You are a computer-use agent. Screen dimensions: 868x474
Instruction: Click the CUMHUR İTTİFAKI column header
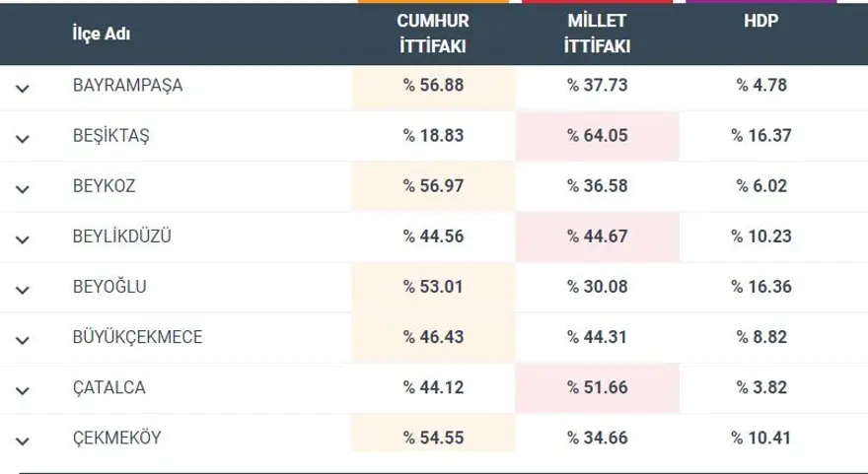click(x=432, y=34)
